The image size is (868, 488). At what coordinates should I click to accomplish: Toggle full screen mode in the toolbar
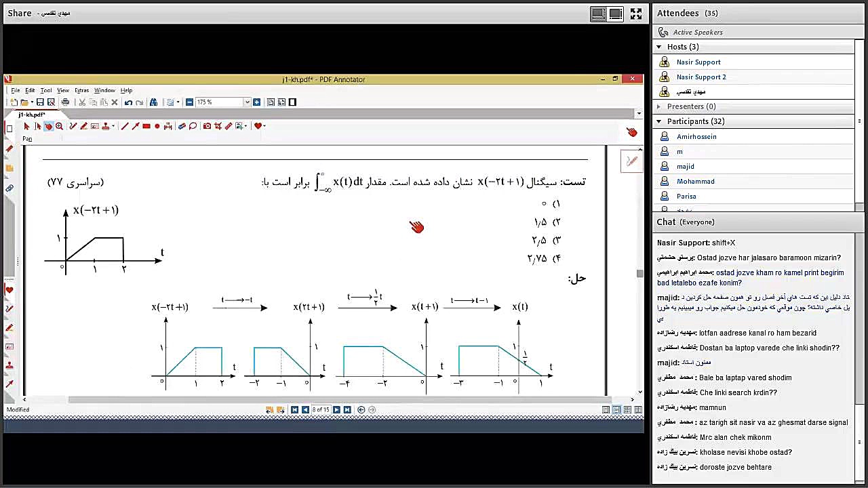(x=292, y=102)
